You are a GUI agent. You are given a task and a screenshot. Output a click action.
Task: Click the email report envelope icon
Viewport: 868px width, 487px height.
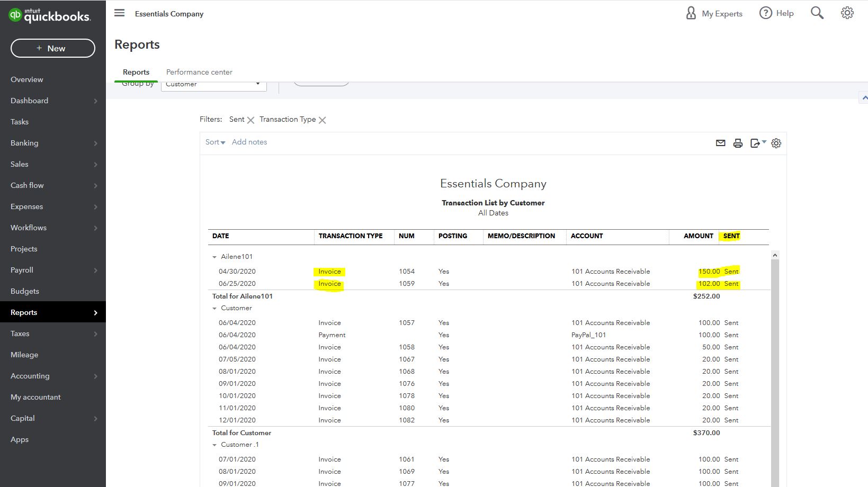click(x=720, y=143)
